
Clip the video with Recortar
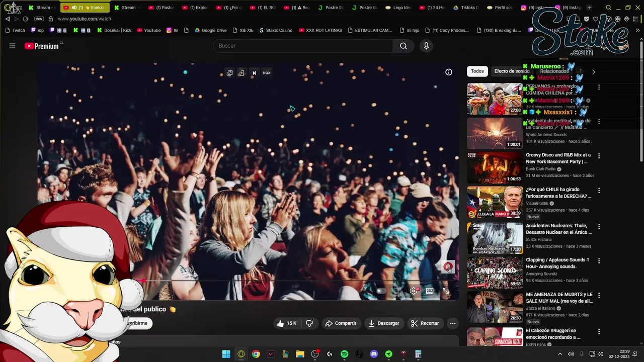tap(425, 323)
